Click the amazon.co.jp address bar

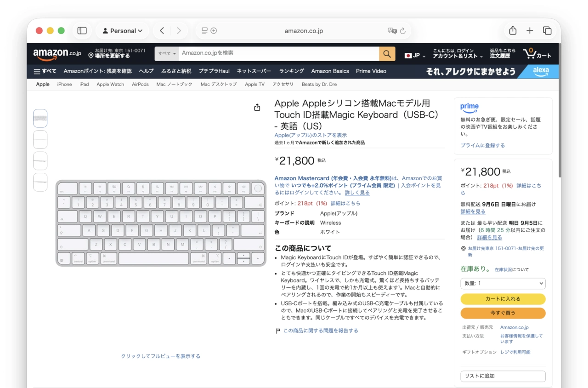(x=304, y=31)
